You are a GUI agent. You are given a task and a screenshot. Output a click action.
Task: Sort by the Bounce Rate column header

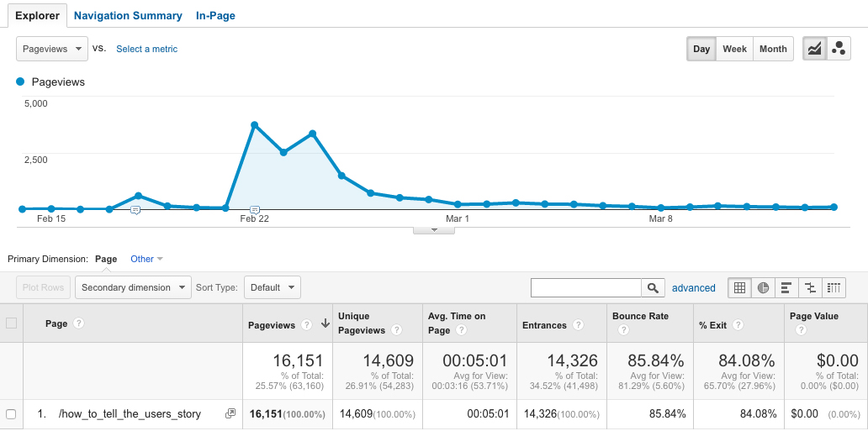(640, 317)
